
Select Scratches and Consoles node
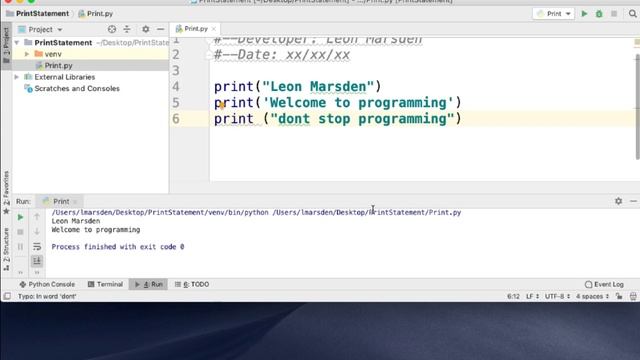pos(77,88)
